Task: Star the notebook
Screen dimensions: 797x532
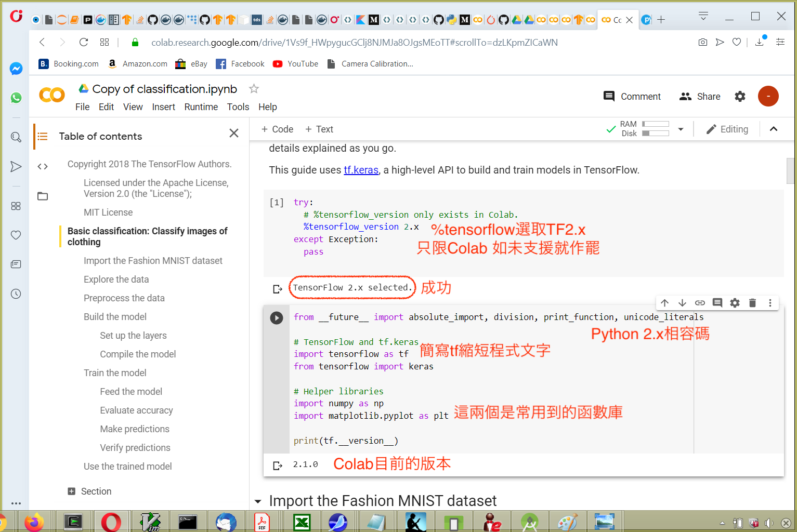Action: [x=254, y=88]
